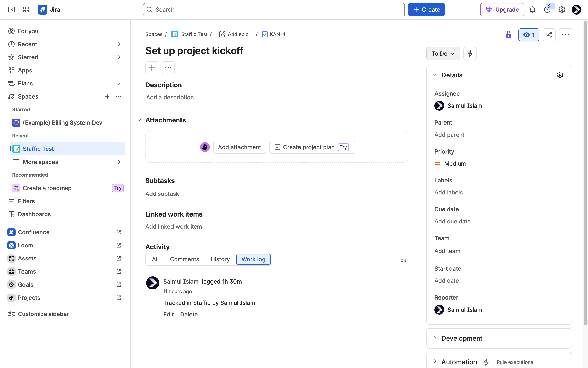Viewport: 588px width, 368px height.
Task: Collapse the Details section
Action: pyautogui.click(x=435, y=75)
